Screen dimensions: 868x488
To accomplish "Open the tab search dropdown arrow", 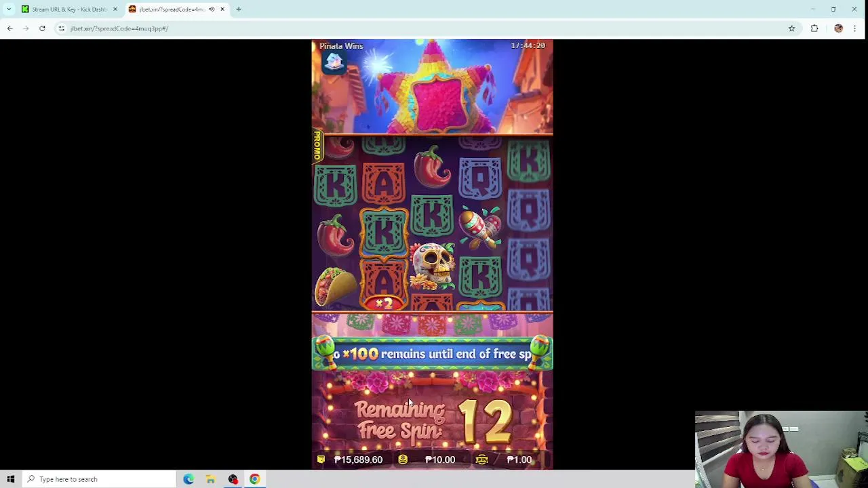I will point(9,9).
